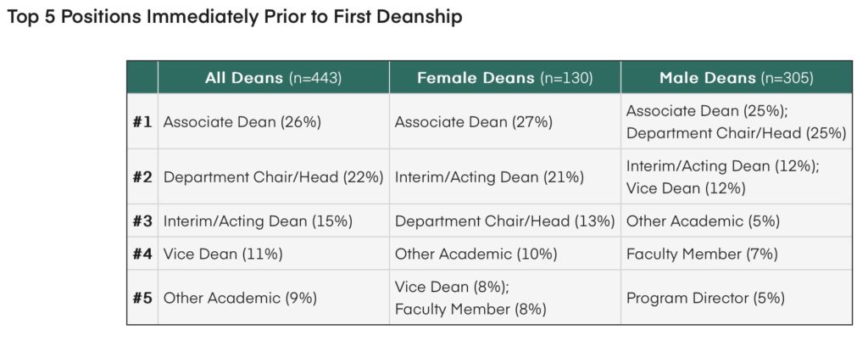868x341 pixels.
Task: Select the Department Chair/Head (22%) cell
Action: [273, 177]
